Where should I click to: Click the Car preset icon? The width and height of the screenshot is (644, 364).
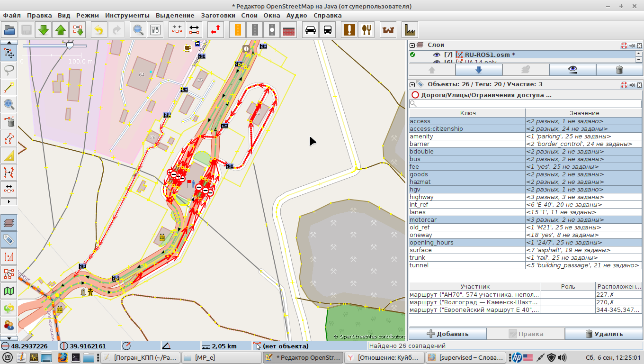(x=311, y=30)
